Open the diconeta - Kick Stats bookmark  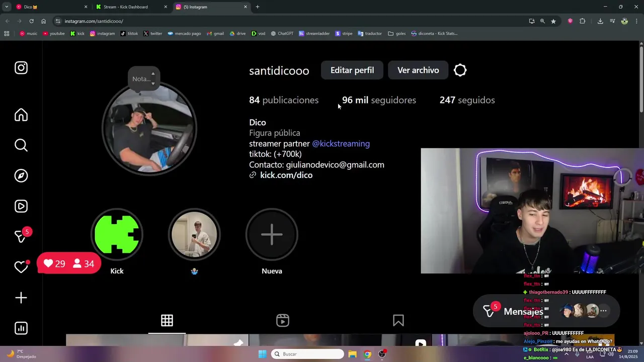[434, 34]
